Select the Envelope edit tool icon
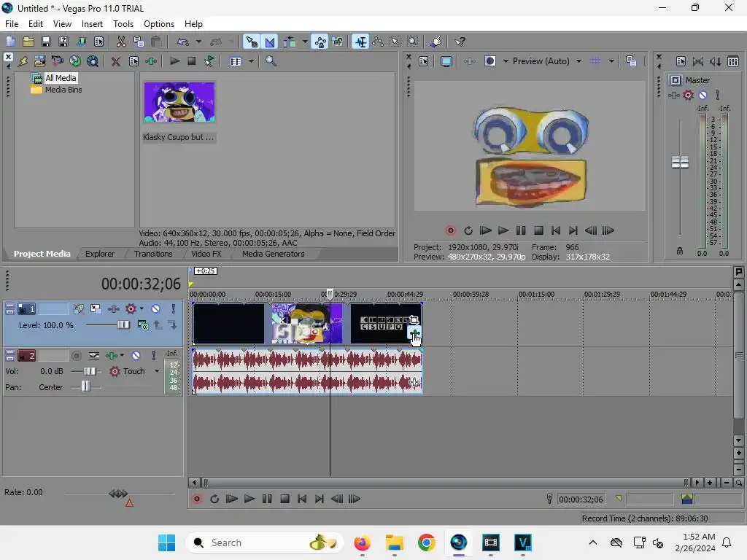Screen dimensions: 747x560 click(379, 42)
